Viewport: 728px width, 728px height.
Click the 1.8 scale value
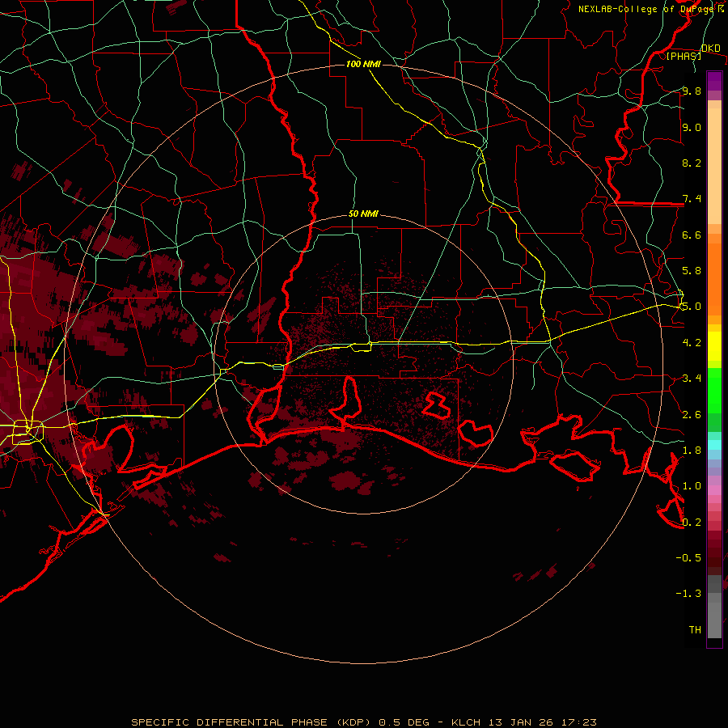tap(692, 451)
